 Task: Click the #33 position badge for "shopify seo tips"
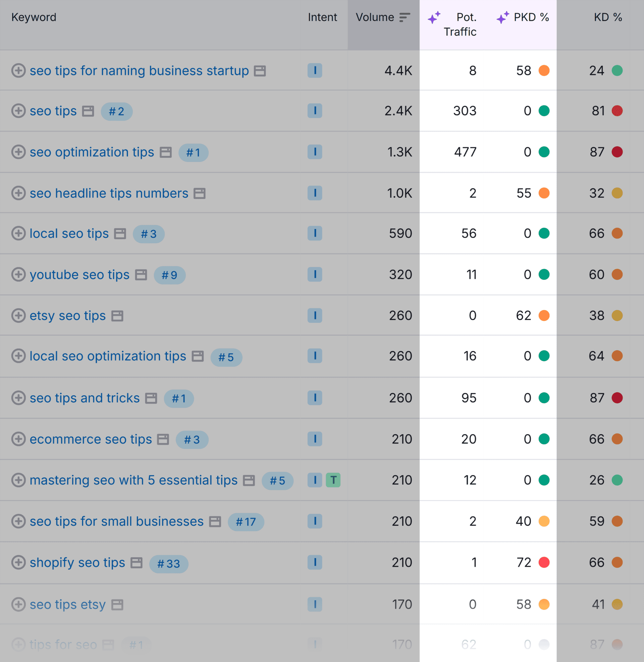(x=168, y=563)
